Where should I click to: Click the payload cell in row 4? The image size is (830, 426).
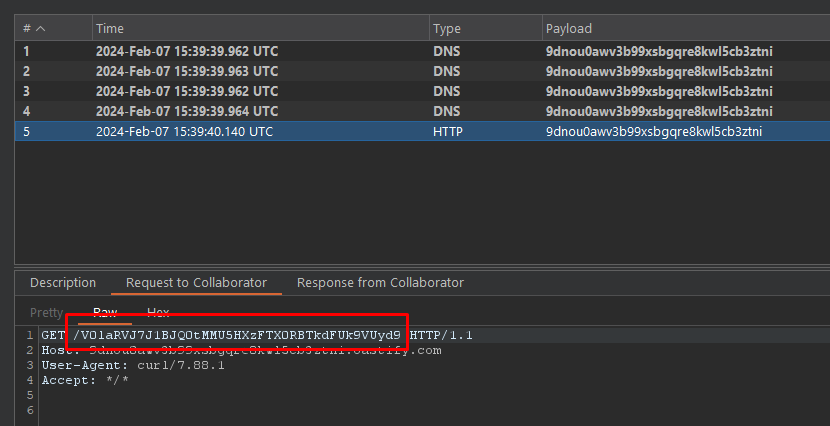pyautogui.click(x=659, y=111)
